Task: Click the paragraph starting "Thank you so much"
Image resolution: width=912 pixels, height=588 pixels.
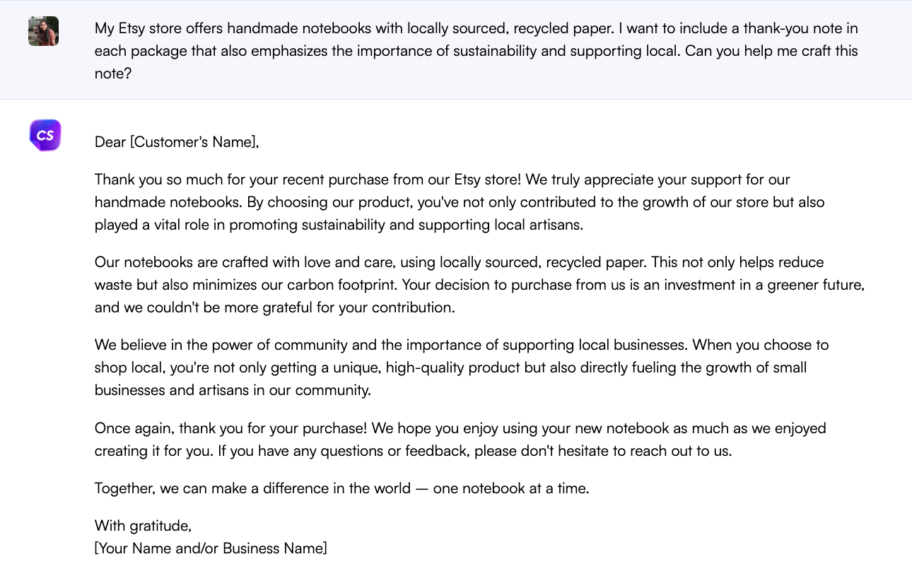Action: point(460,202)
